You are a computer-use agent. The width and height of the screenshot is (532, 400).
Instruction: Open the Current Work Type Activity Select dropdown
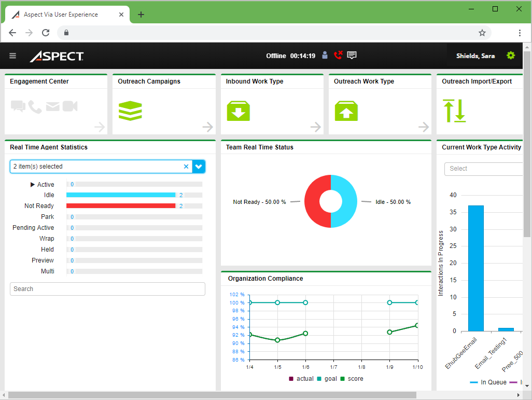pos(482,169)
